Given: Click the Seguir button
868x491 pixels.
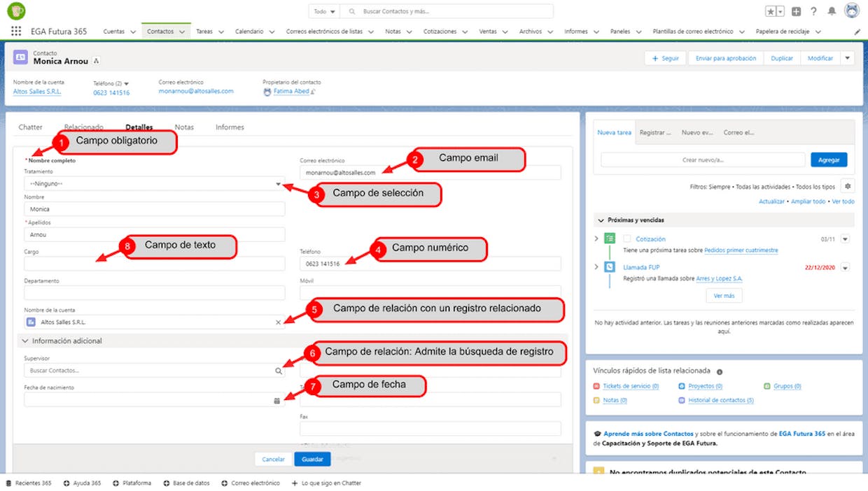Looking at the screenshot, I should point(666,58).
